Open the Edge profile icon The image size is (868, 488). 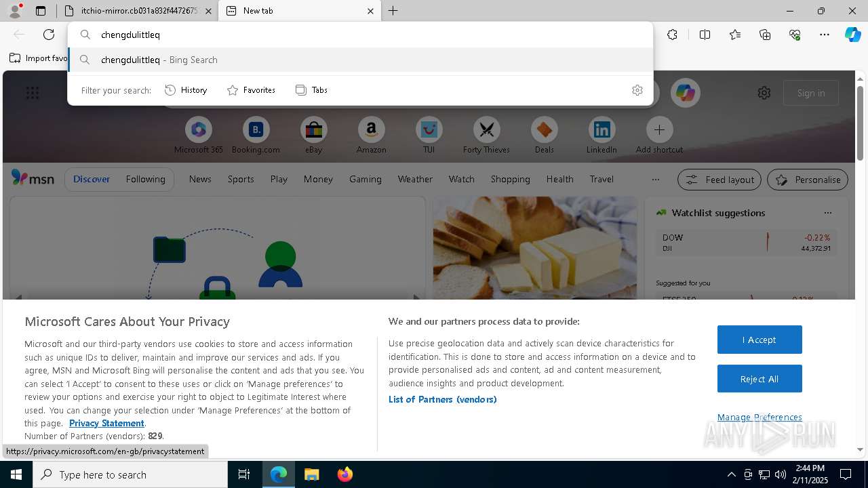tap(15, 11)
